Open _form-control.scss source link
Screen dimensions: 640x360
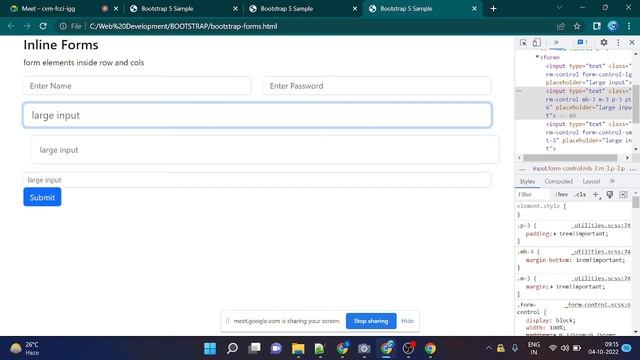(x=598, y=305)
